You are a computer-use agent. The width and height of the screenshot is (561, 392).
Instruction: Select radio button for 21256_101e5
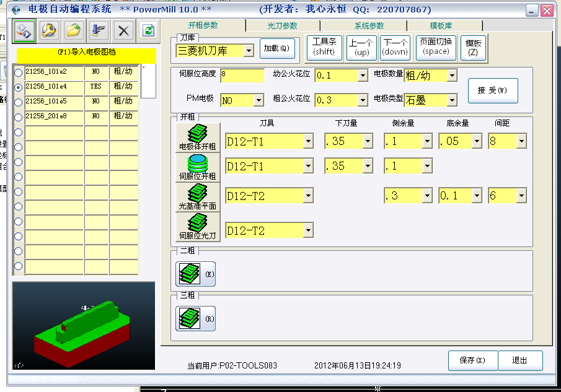click(18, 102)
